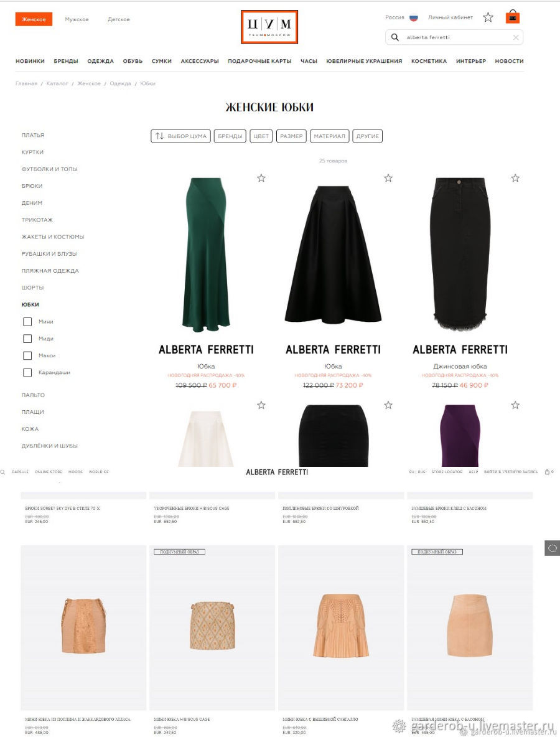Screen dimensions: 560x737
Task: Open the chat bubble icon on right edge
Action: click(553, 548)
